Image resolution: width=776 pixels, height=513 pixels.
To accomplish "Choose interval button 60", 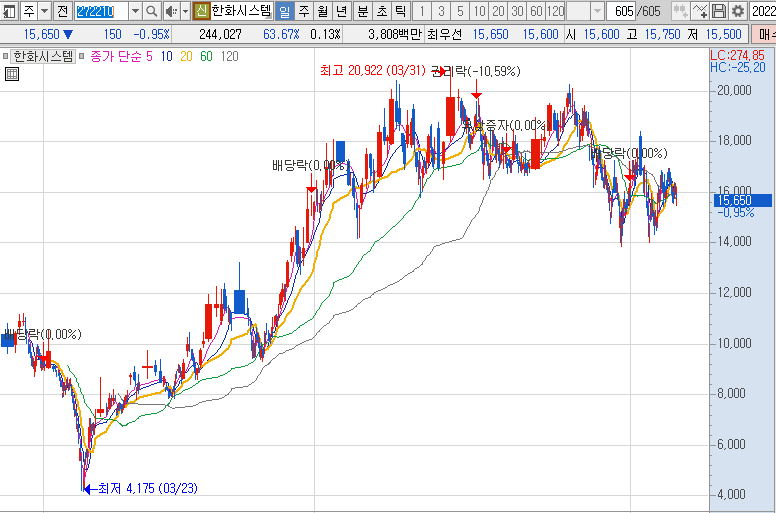I will (x=536, y=10).
